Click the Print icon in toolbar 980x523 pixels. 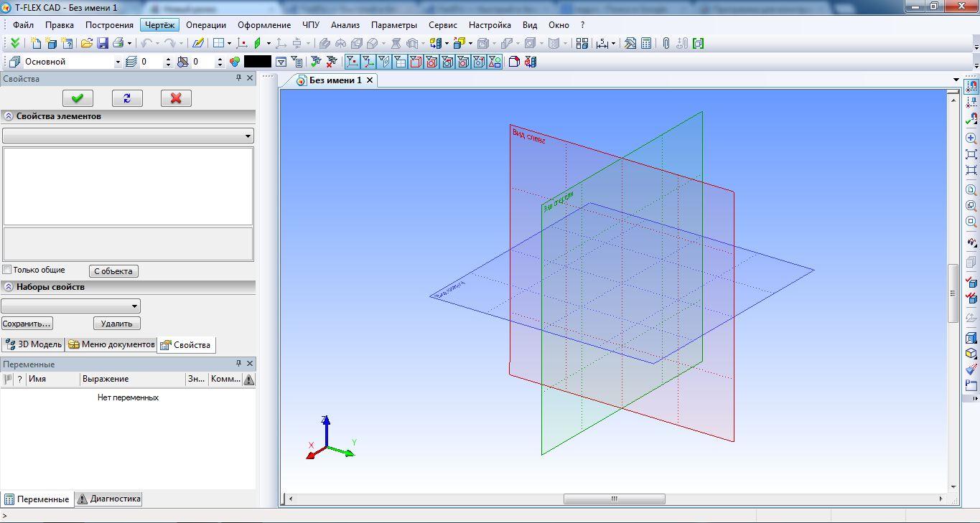(118, 43)
